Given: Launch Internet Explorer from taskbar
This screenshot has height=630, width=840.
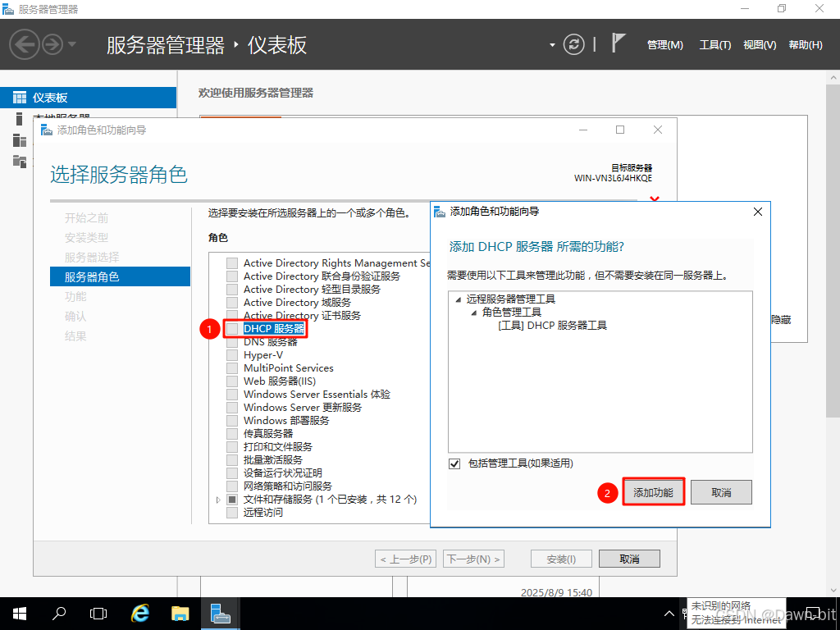Looking at the screenshot, I should tap(139, 614).
